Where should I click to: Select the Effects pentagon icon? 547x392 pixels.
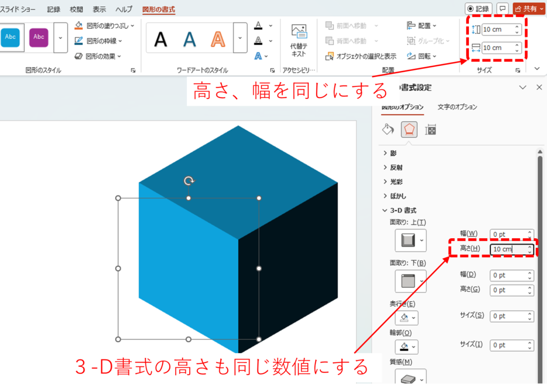click(409, 129)
